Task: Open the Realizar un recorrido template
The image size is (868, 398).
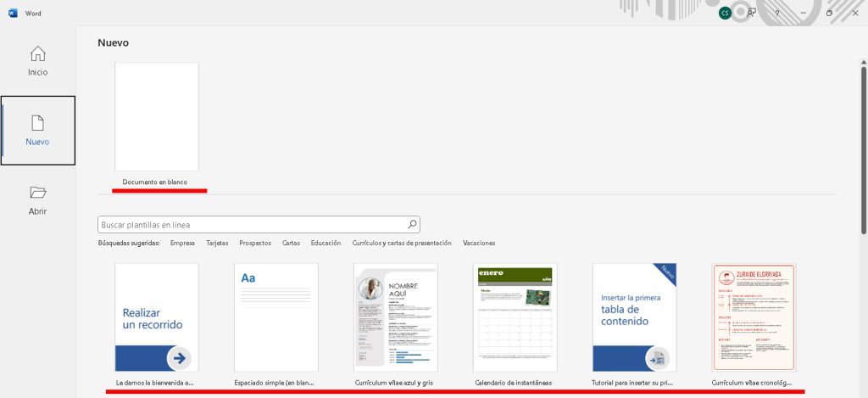Action: click(157, 317)
